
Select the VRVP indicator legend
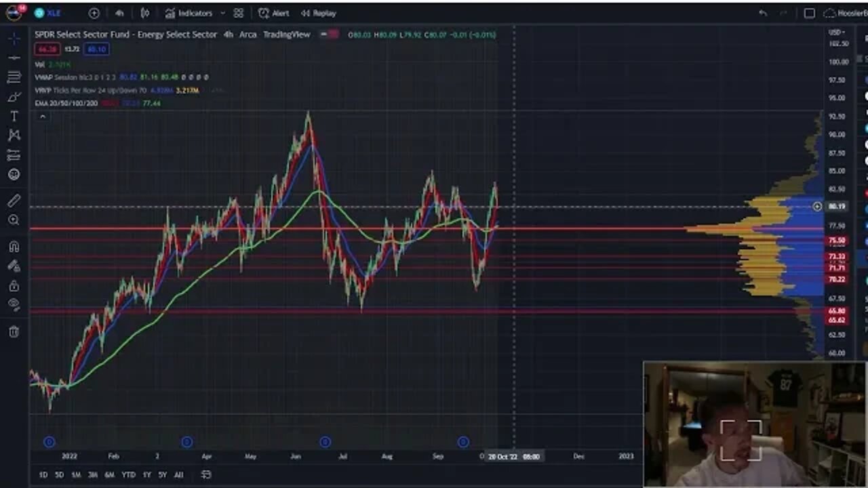click(117, 90)
